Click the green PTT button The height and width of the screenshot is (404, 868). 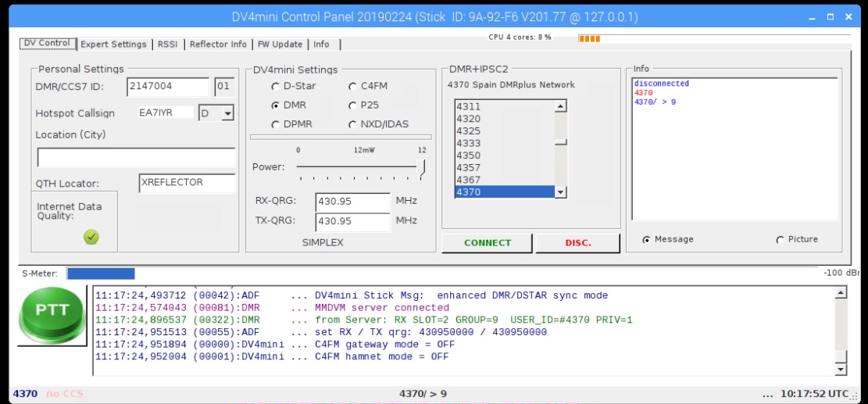[52, 315]
